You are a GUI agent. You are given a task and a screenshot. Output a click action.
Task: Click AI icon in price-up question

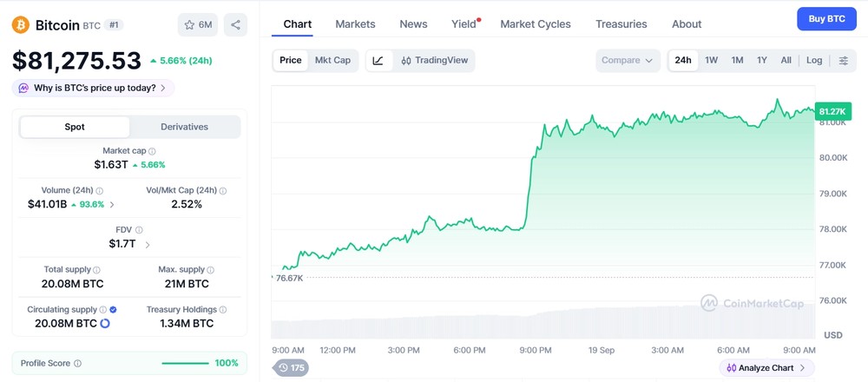pos(23,88)
